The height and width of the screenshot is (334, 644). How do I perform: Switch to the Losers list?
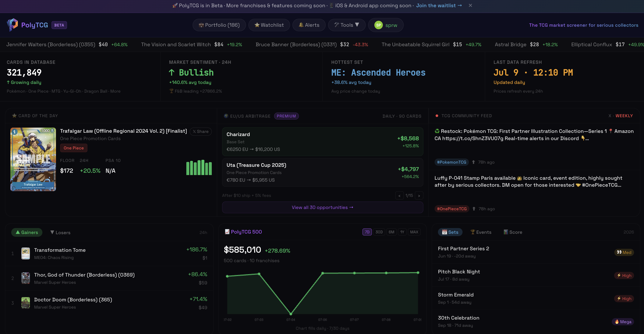(60, 232)
